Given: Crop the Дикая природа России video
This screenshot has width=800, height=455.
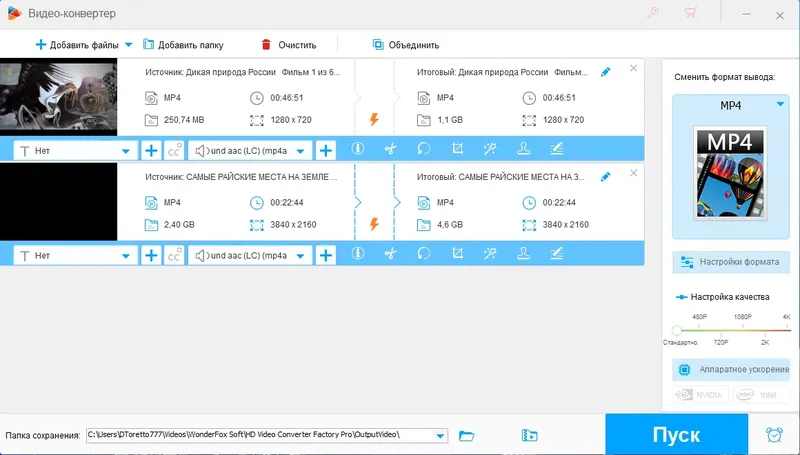Looking at the screenshot, I should tap(457, 148).
